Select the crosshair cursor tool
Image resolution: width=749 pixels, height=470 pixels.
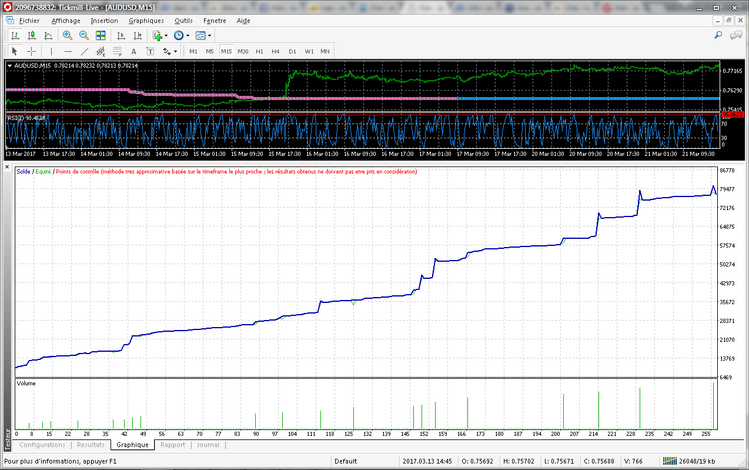pos(32,51)
